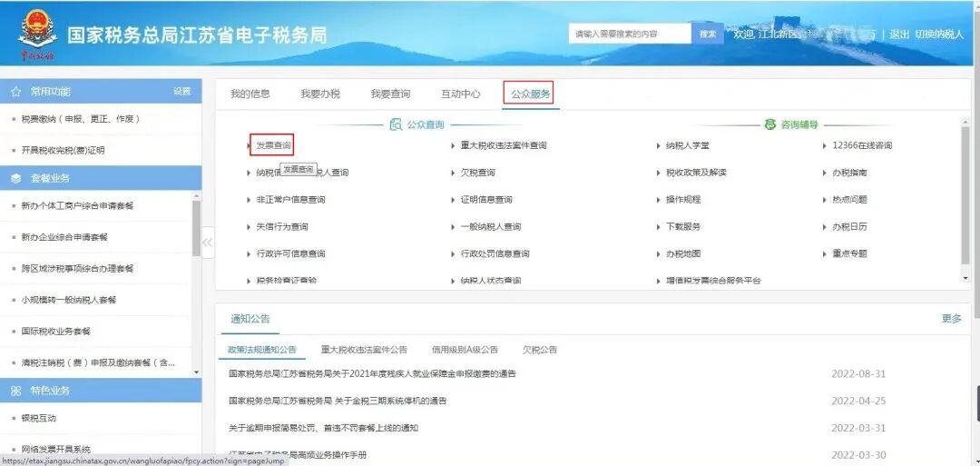
Task: Open 行政处罚信息查询 link
Action: 495,253
